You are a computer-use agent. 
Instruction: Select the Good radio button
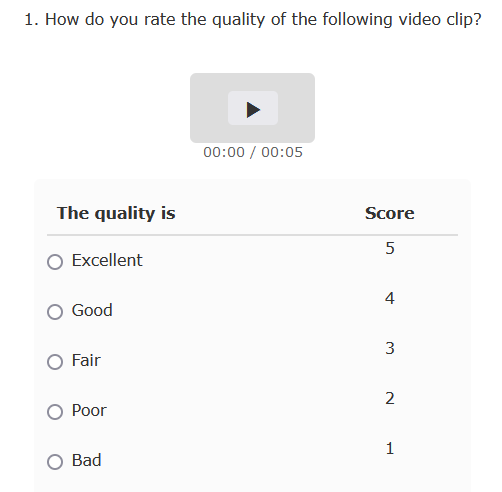(x=55, y=312)
